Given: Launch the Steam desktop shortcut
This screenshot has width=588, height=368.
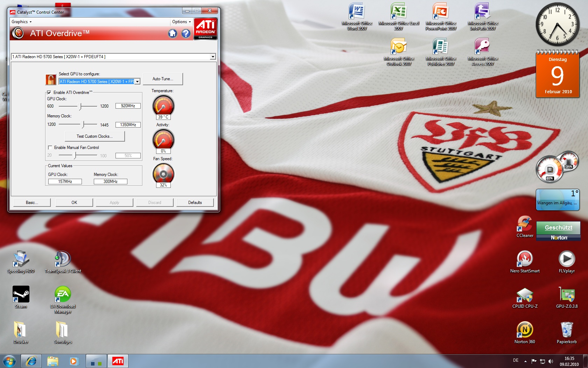Looking at the screenshot, I should 21,297.
